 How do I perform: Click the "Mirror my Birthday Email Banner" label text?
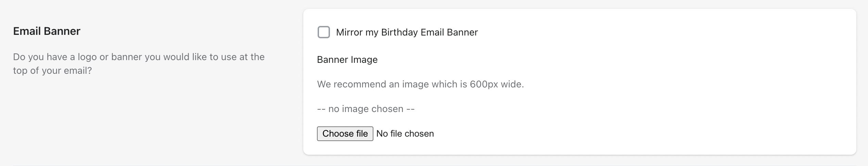407,32
